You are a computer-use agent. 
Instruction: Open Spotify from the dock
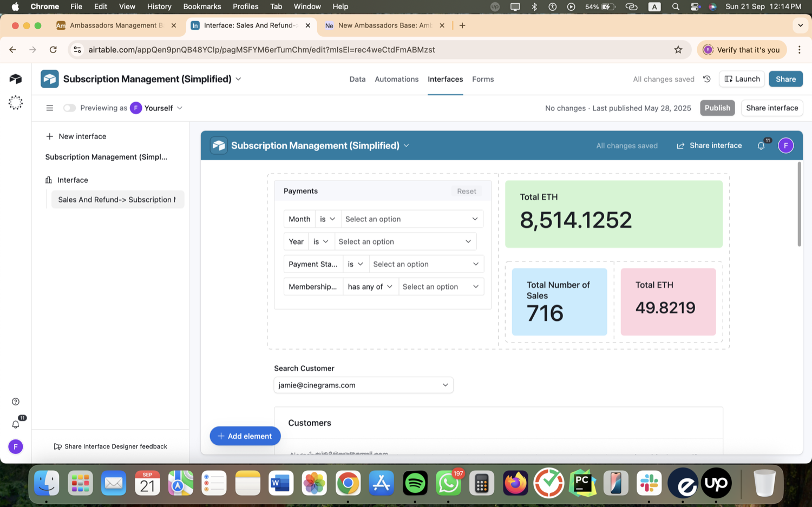pyautogui.click(x=415, y=483)
